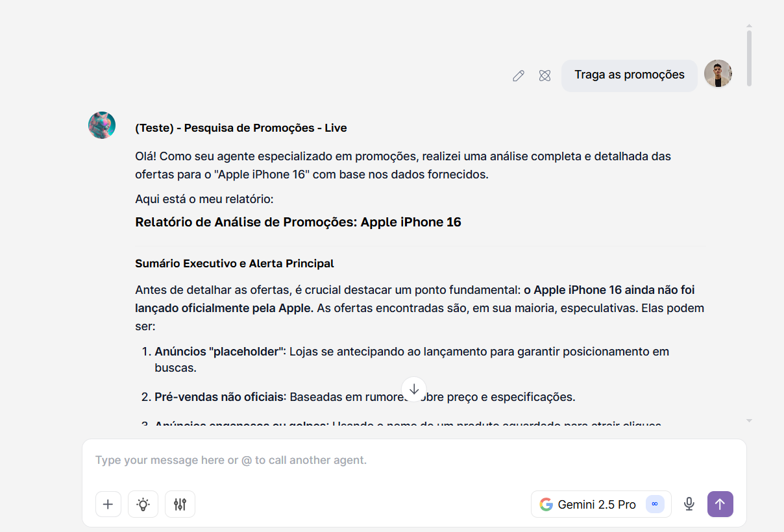Open the Gemini 2.5 Pro model selector
Screen dimensions: 784x532
601,504
